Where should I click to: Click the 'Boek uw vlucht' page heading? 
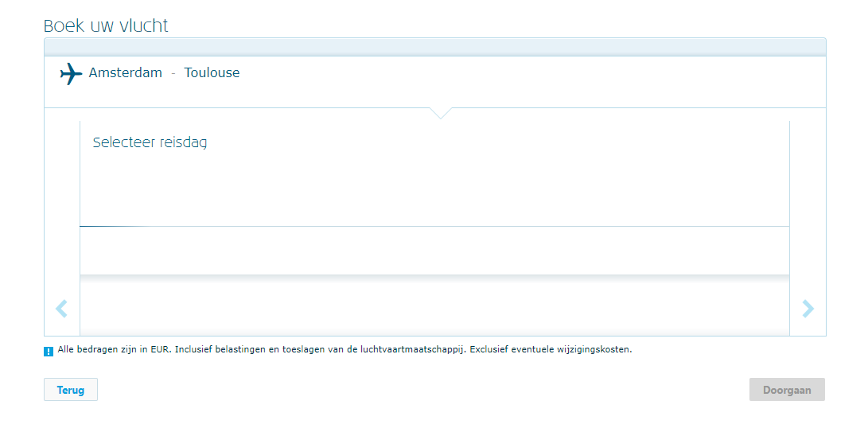106,25
